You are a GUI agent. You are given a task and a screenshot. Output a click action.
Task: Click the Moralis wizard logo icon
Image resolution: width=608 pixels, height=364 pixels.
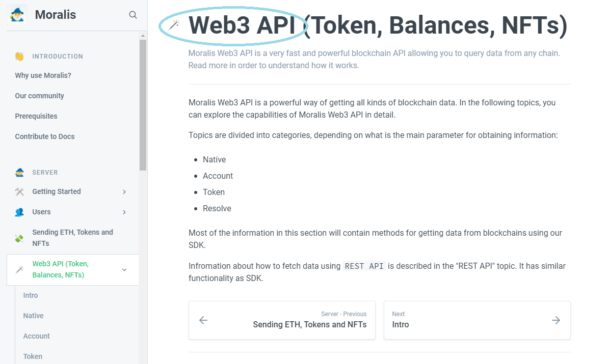point(17,15)
